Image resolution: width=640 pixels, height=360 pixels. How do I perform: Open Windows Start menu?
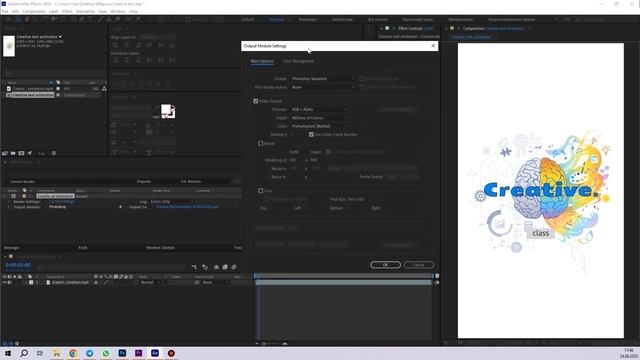tap(8, 353)
